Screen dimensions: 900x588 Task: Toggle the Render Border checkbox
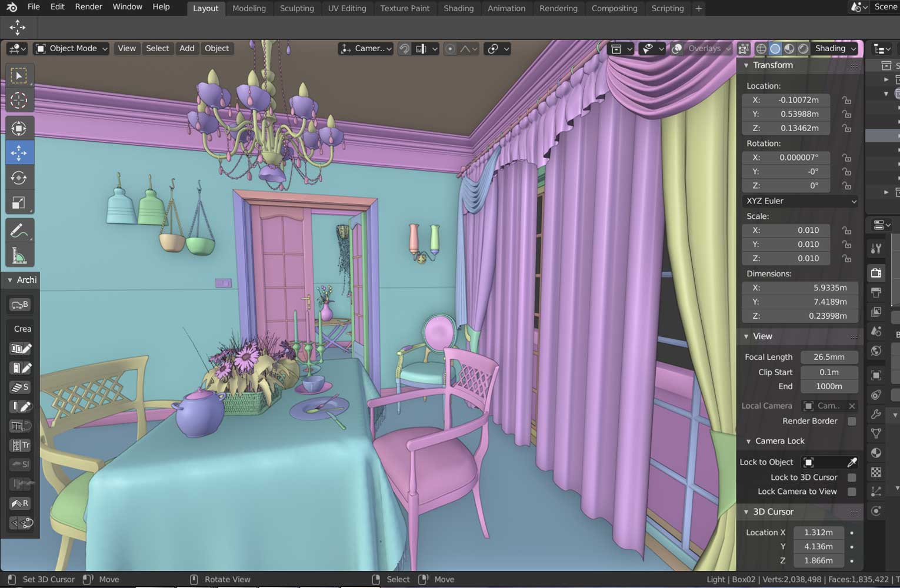coord(852,421)
